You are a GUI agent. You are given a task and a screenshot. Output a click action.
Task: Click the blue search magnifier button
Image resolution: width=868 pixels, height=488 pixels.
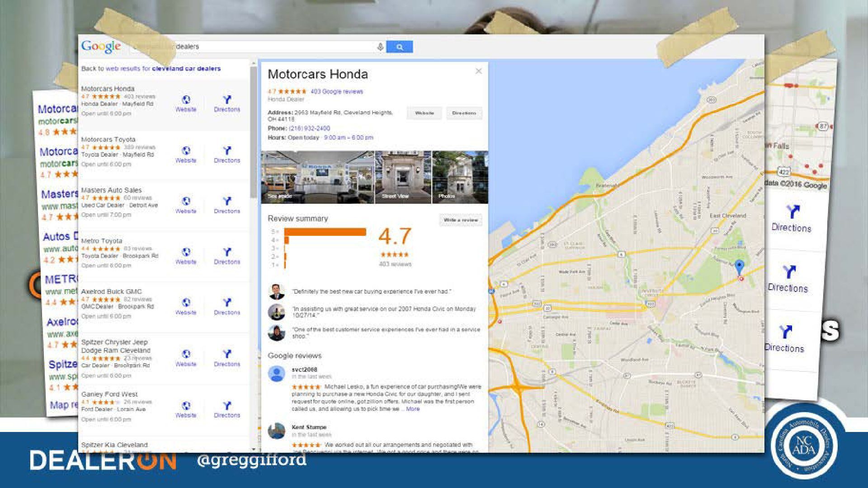[400, 47]
